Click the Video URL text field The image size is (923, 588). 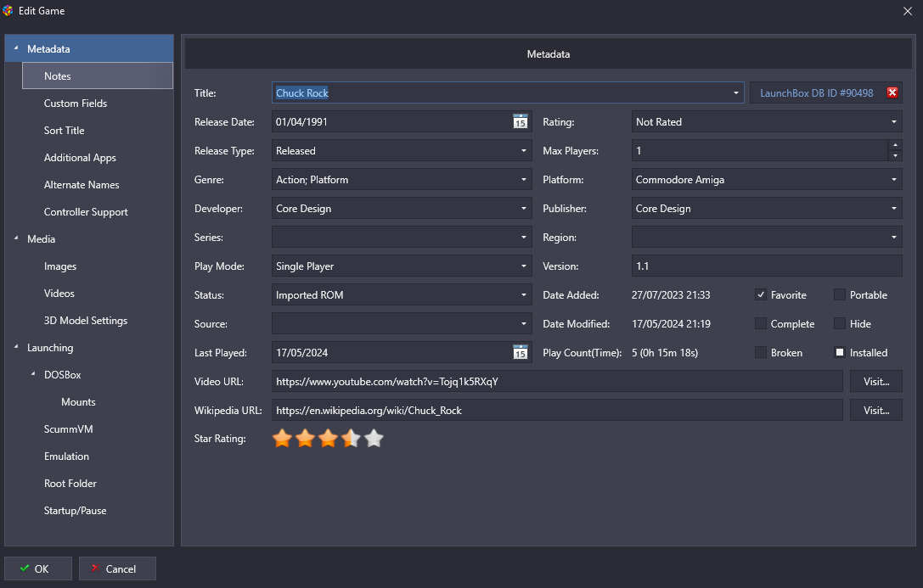(x=557, y=381)
